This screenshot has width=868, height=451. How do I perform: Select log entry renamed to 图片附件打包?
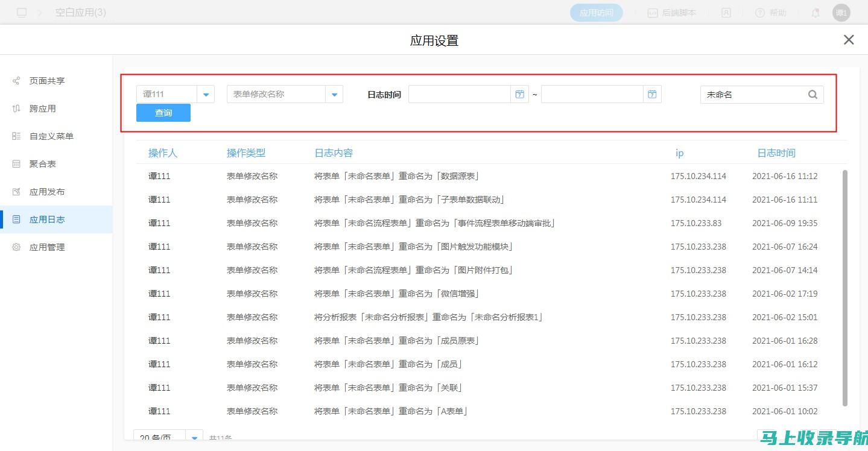tap(414, 270)
